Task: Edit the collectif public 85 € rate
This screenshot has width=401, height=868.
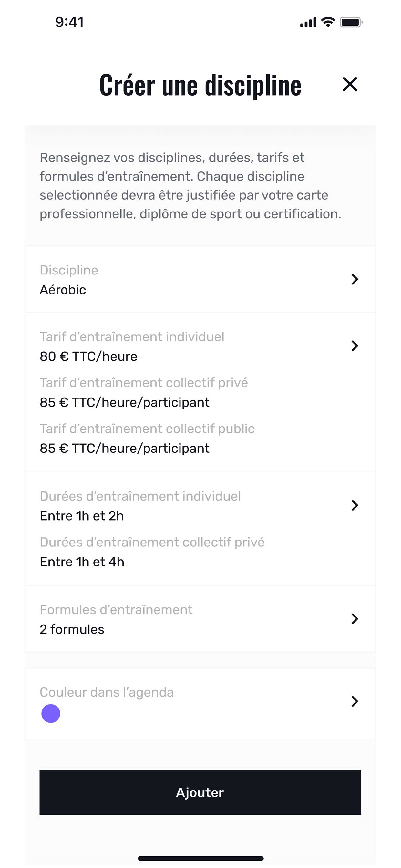Action: tap(124, 448)
